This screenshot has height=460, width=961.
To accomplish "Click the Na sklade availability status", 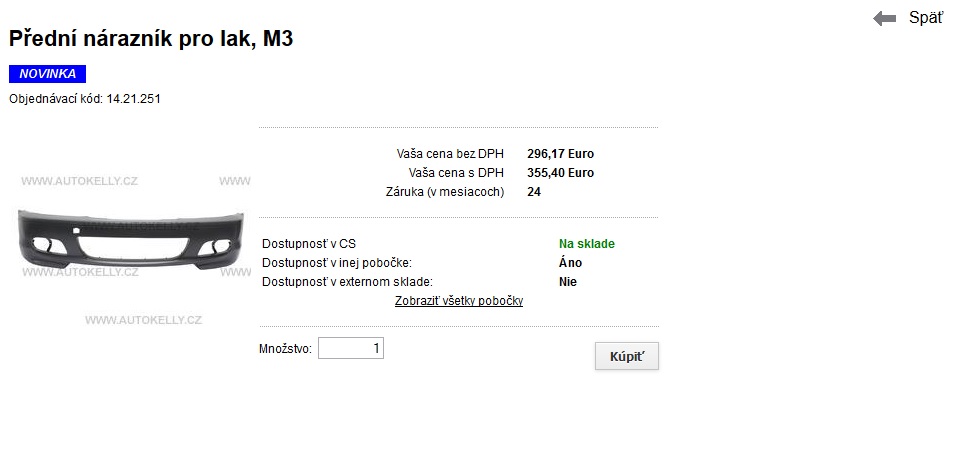I will tap(587, 244).
